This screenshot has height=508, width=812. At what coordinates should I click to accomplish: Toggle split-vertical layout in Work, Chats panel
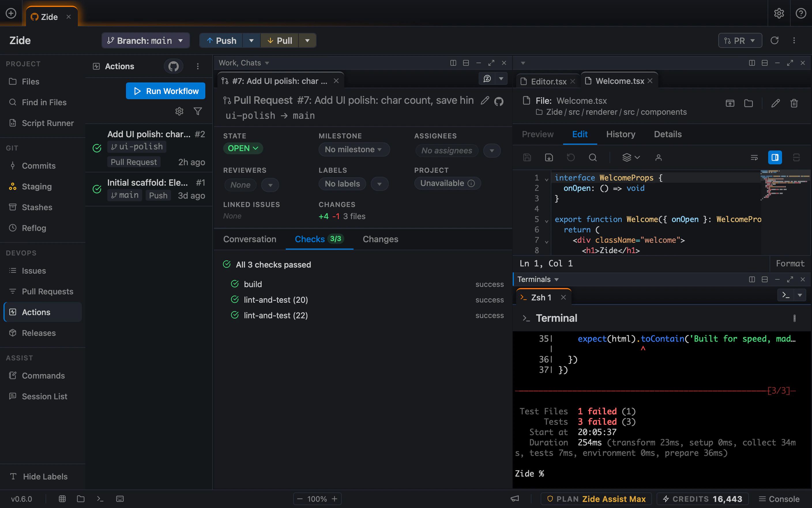(453, 63)
